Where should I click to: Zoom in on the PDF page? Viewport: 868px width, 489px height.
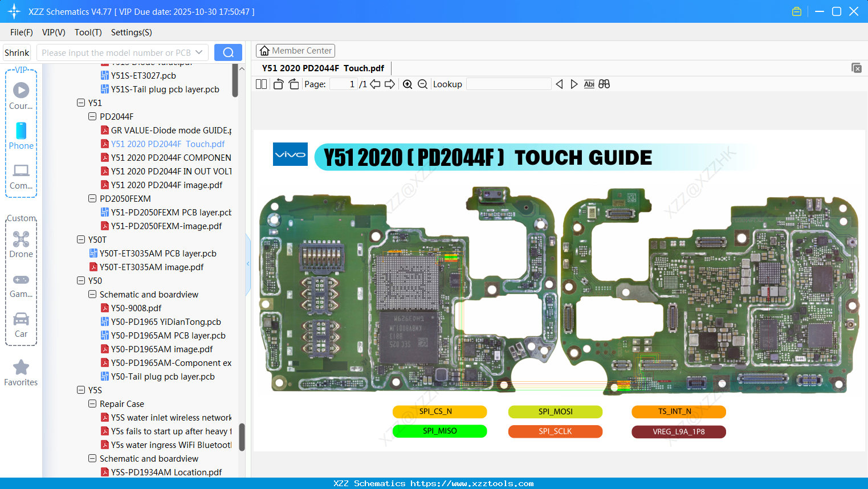(x=407, y=84)
